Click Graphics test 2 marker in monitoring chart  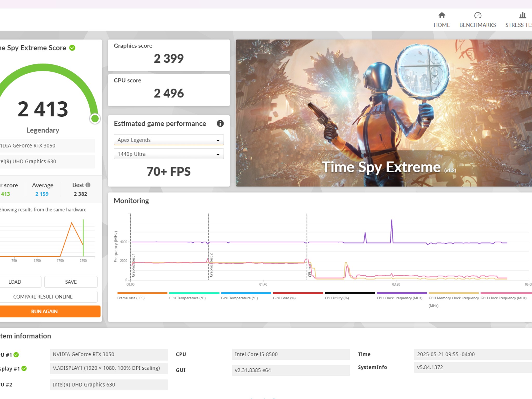click(x=211, y=265)
